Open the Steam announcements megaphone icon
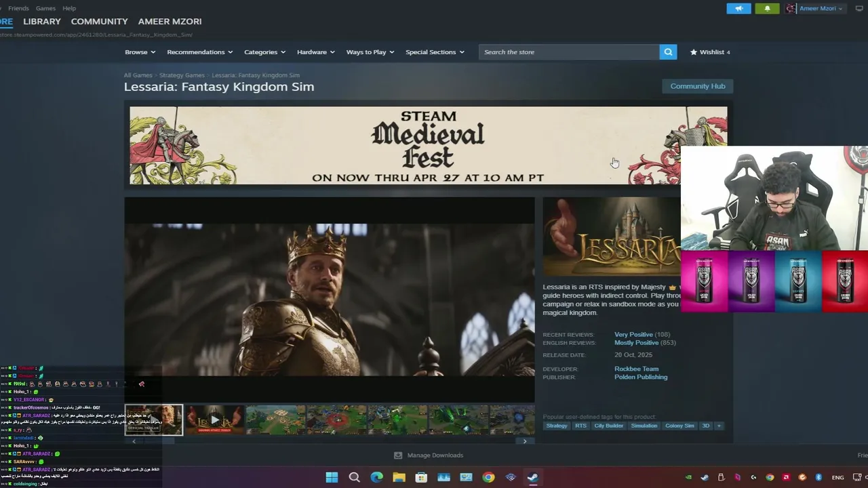 [738, 8]
